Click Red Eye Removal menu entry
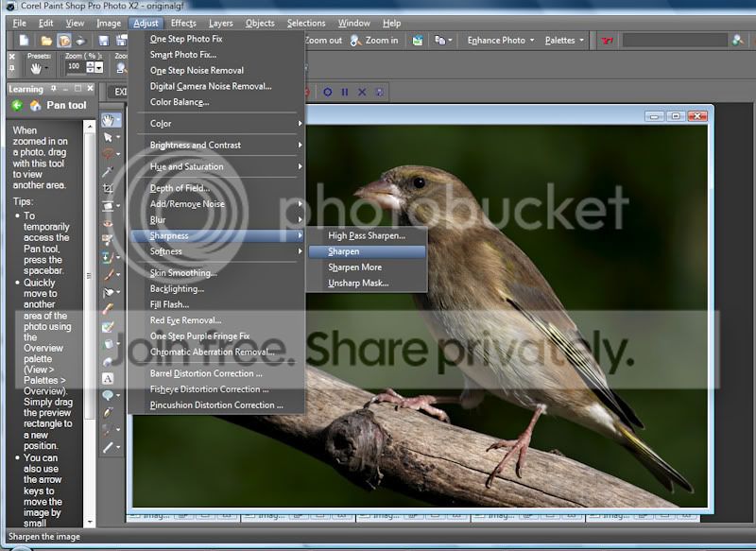The width and height of the screenshot is (756, 551). click(185, 320)
